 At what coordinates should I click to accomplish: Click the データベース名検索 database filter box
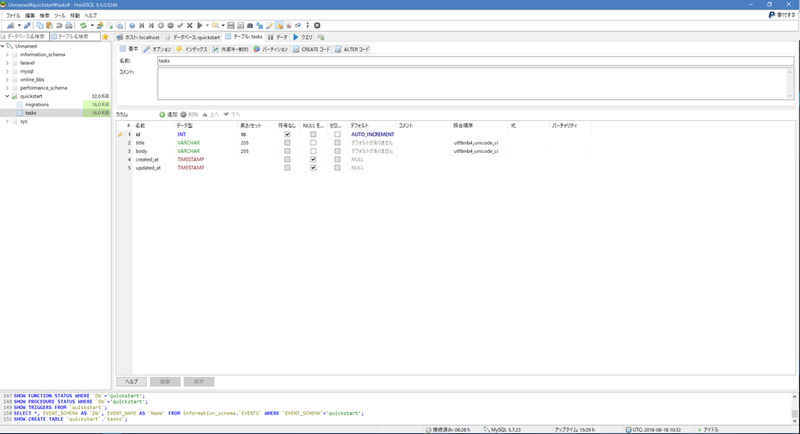coord(24,37)
